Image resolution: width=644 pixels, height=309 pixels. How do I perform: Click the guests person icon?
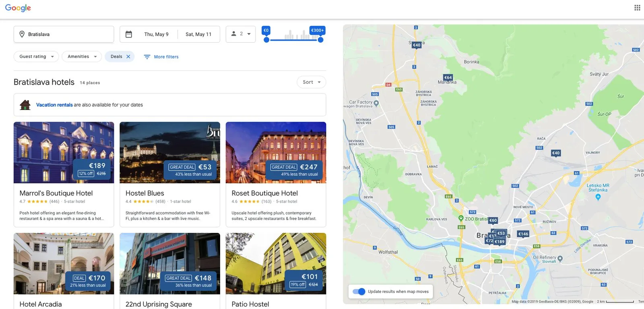tap(233, 34)
